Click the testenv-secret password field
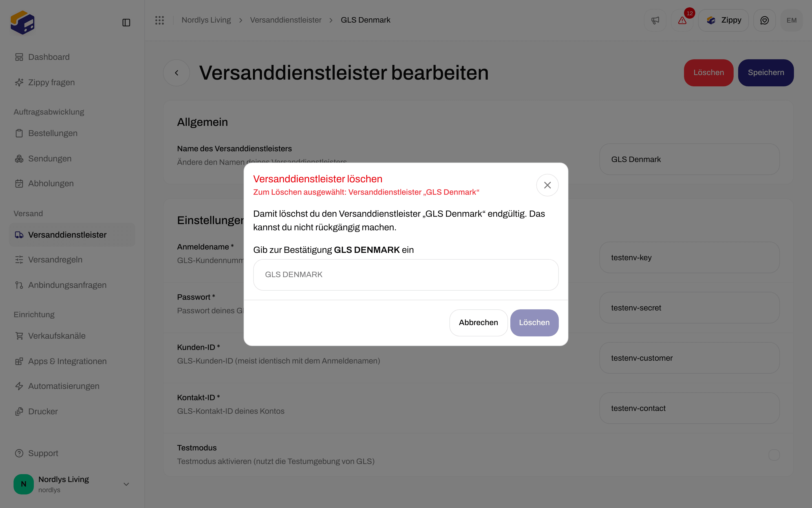Image resolution: width=812 pixels, height=508 pixels. [x=689, y=308]
